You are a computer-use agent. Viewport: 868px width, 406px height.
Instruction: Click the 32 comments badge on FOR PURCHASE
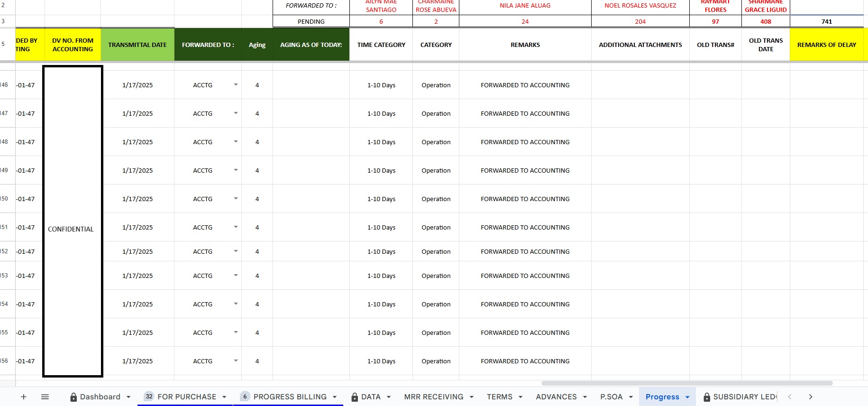click(x=149, y=397)
